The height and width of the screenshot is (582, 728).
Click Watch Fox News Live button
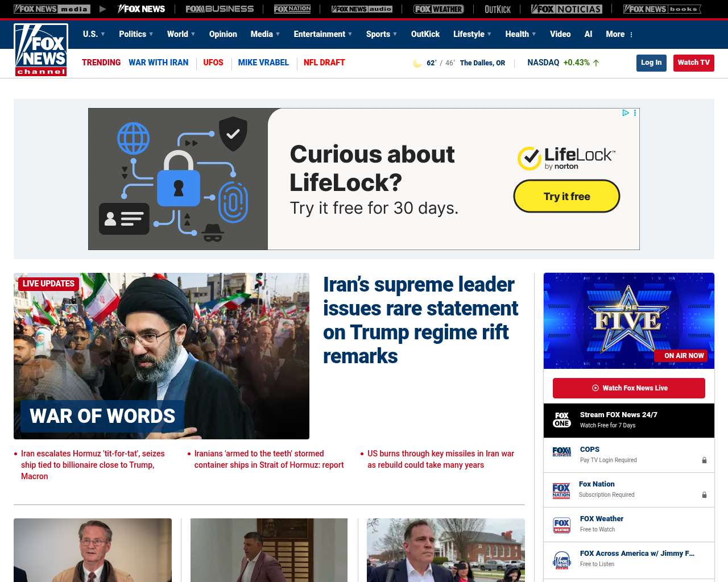click(629, 388)
